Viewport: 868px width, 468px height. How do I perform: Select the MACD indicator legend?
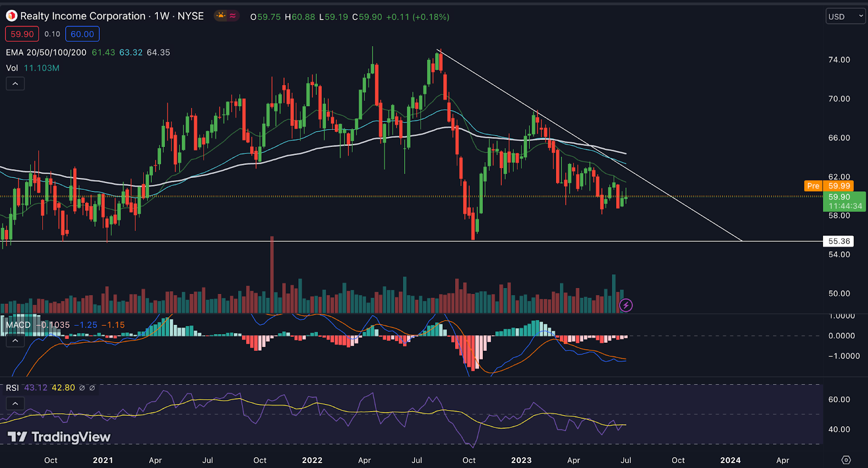click(18, 325)
